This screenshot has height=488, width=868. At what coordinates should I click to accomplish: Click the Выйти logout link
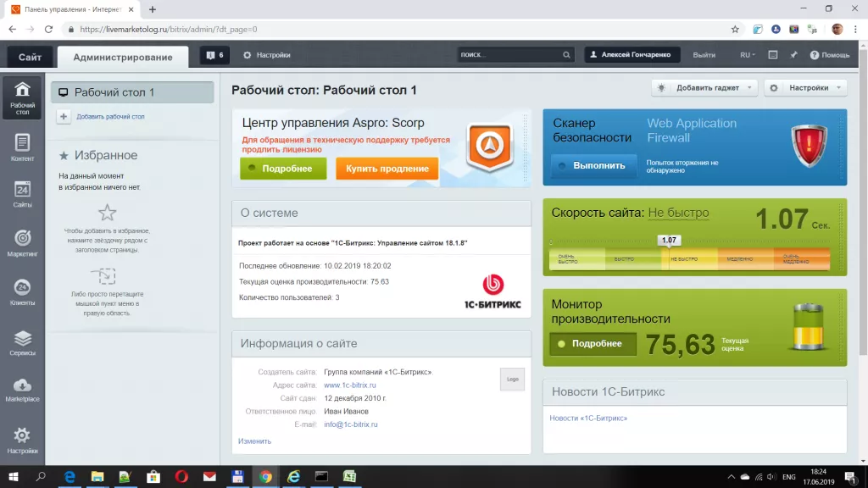704,55
